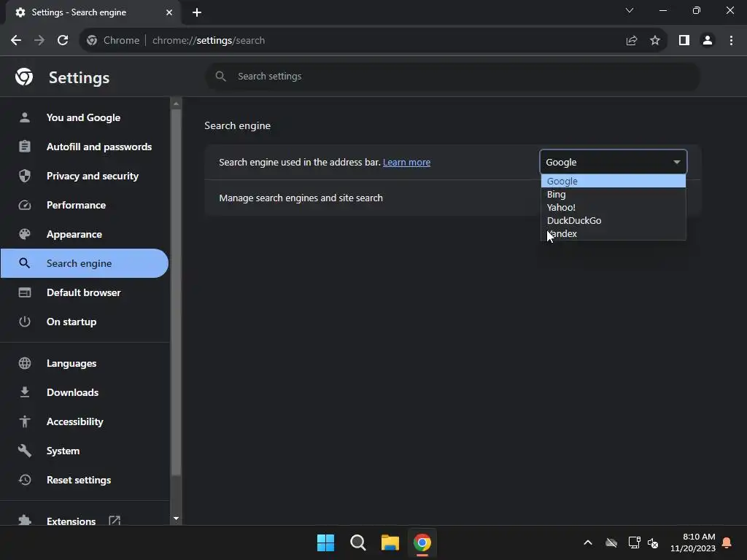Click the Chrome icon in taskbar
Screen dimensions: 747x560
pyautogui.click(x=422, y=542)
